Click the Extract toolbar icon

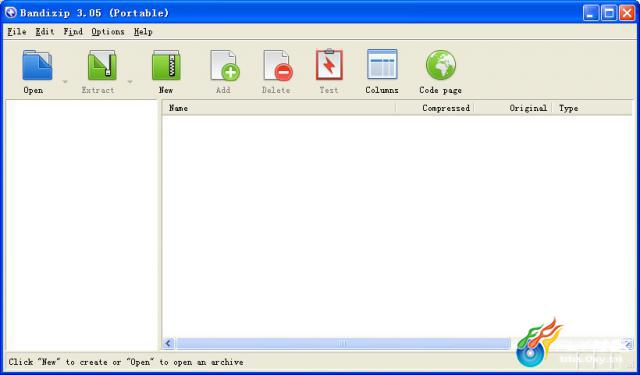tap(102, 65)
